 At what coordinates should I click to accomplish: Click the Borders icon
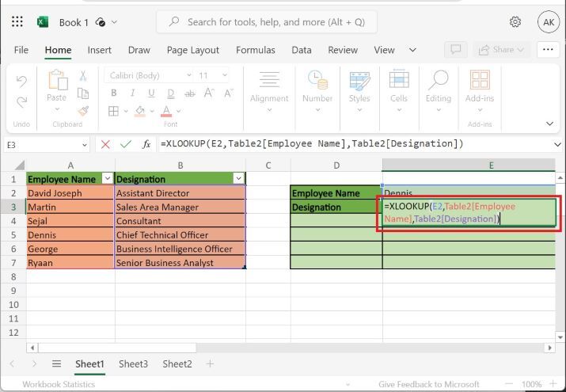[114, 111]
